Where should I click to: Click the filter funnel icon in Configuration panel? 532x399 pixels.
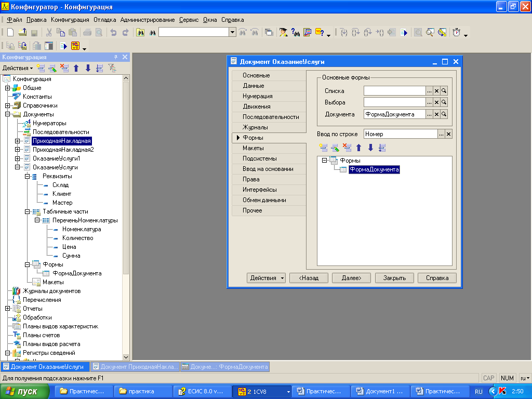point(112,68)
